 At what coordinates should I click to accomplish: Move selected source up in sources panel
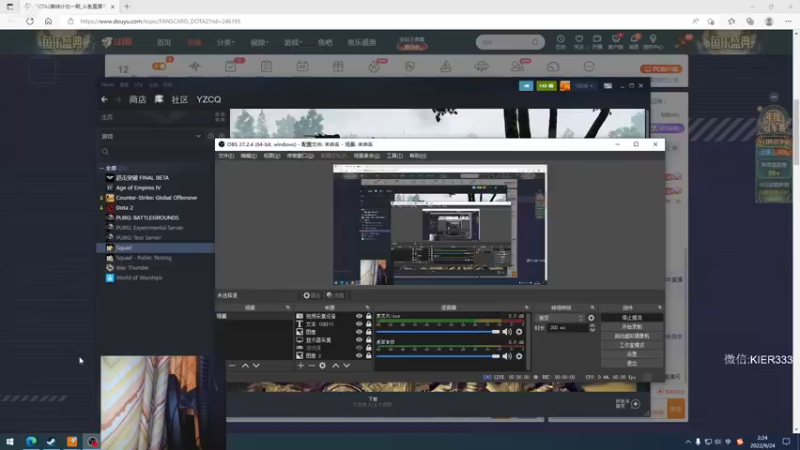coord(336,365)
